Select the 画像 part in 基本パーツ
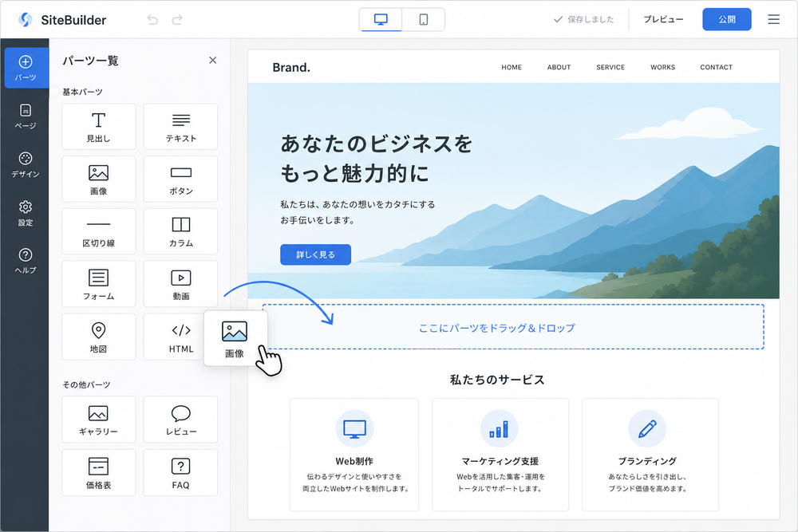This screenshot has width=798, height=532. pos(99,179)
